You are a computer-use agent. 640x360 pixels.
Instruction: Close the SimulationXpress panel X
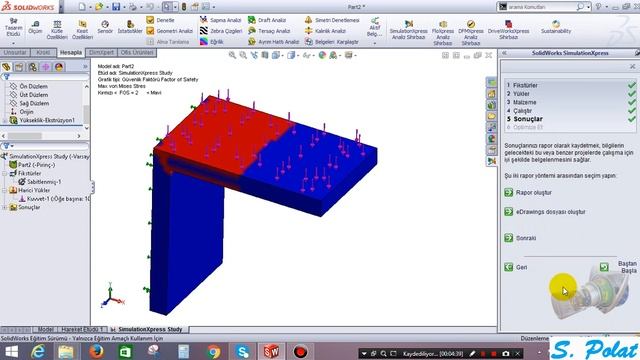click(633, 66)
